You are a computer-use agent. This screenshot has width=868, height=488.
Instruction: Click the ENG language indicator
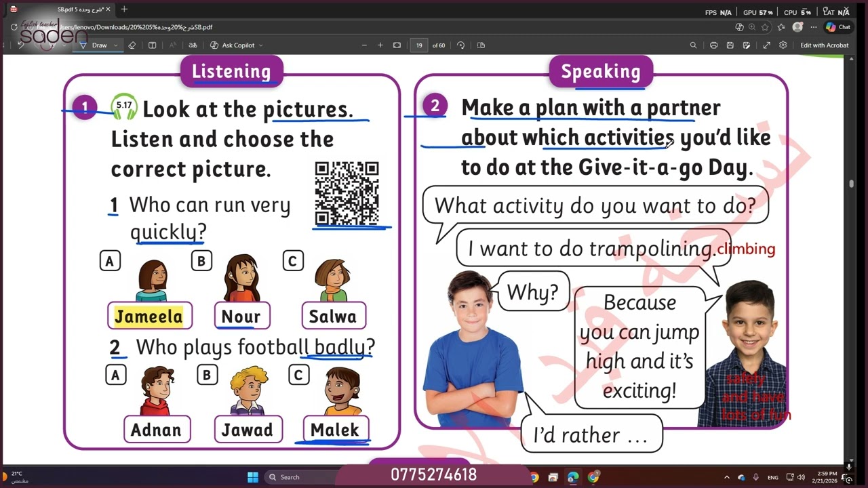click(x=773, y=477)
